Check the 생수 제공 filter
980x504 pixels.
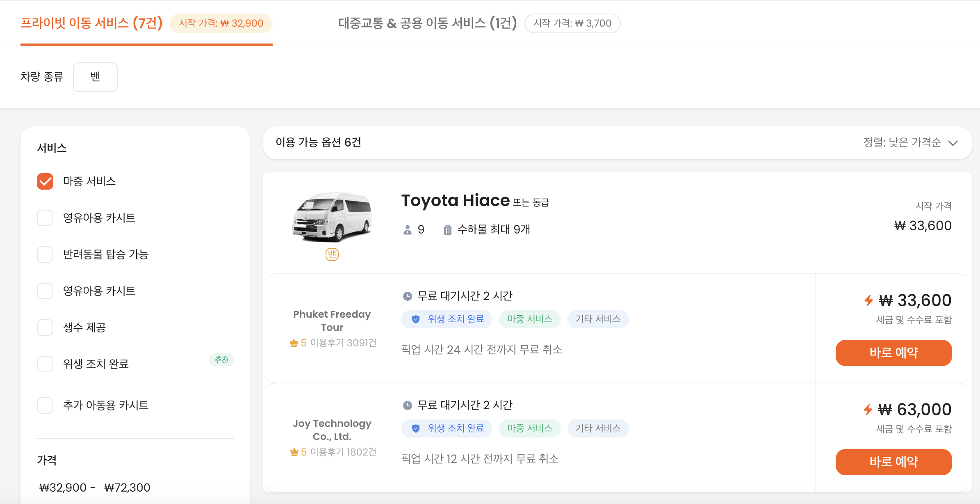(45, 328)
